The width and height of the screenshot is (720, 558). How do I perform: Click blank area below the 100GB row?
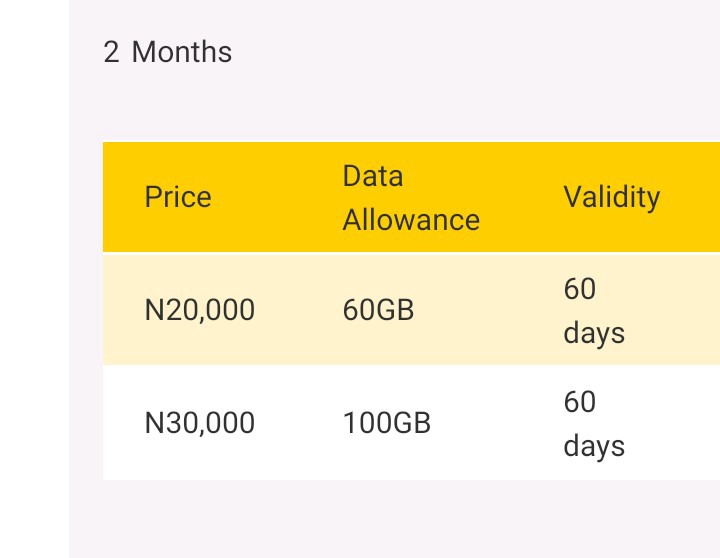pyautogui.click(x=395, y=519)
